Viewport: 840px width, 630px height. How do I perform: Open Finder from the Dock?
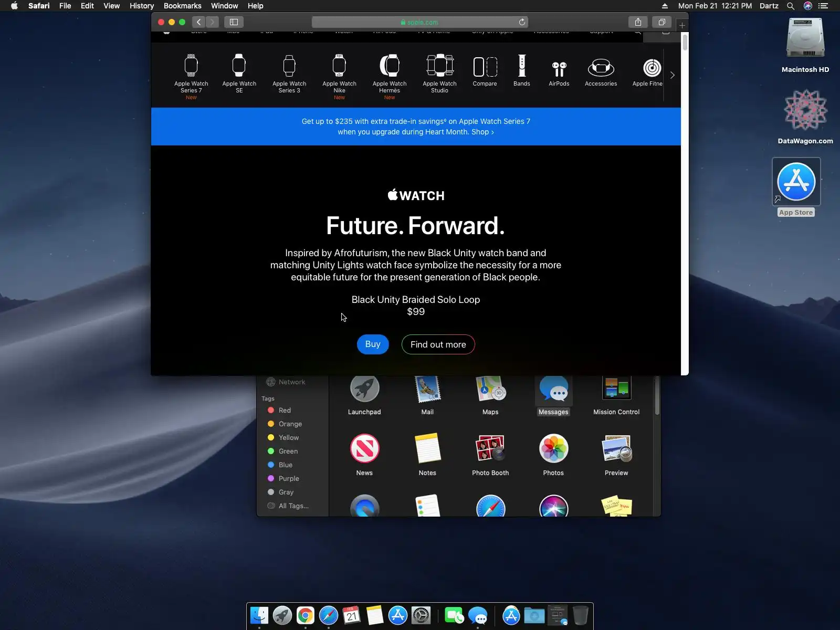(x=259, y=615)
